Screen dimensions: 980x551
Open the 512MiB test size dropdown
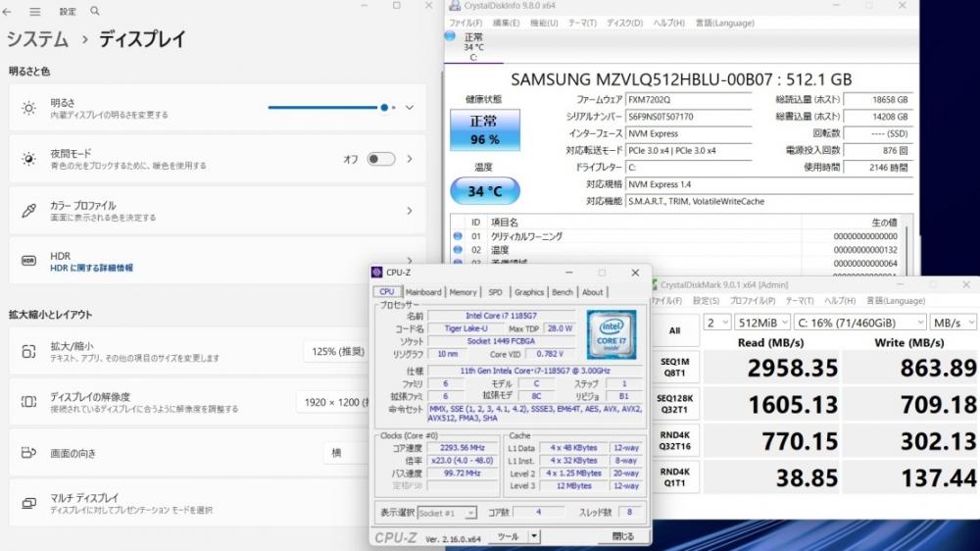tap(761, 323)
